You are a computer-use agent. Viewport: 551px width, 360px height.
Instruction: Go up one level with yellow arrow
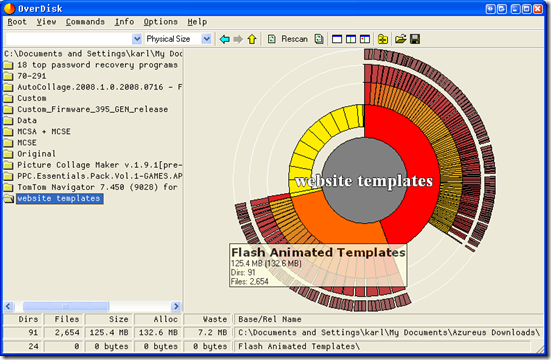[252, 39]
